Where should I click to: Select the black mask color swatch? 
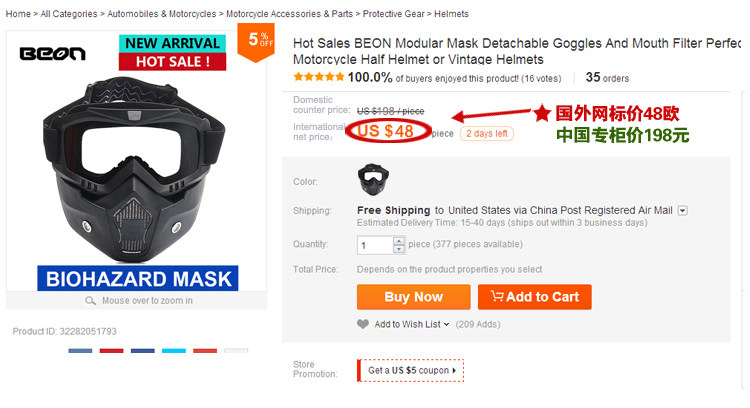coord(373,180)
